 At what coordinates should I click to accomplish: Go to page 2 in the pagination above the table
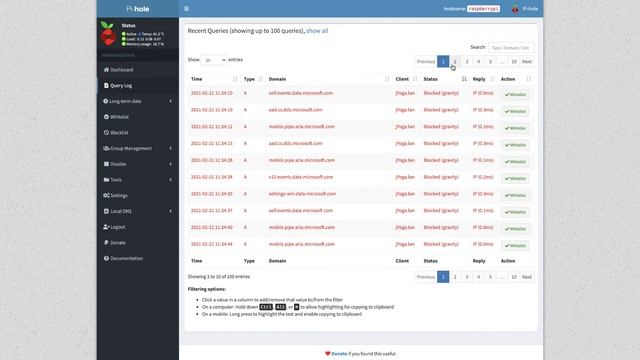[455, 62]
